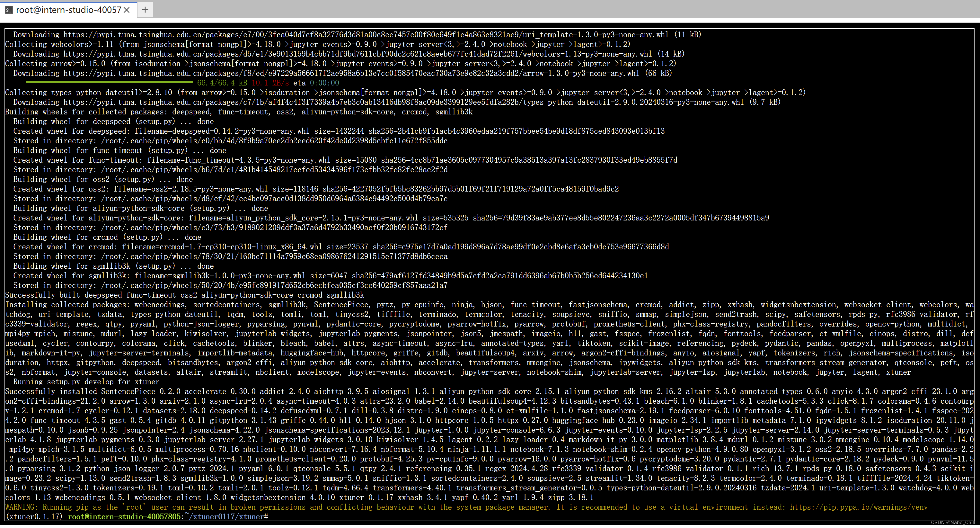
Task: Click the CSDN watermark in corner
Action: click(954, 523)
